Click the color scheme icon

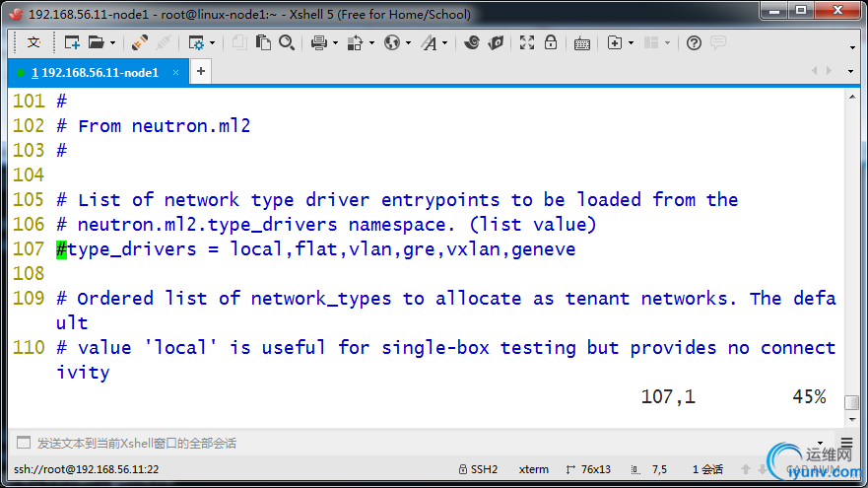coord(355,42)
